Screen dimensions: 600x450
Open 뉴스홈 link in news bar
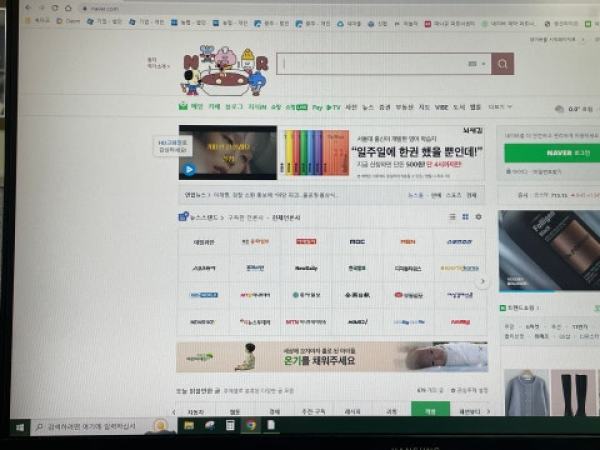click(x=415, y=195)
